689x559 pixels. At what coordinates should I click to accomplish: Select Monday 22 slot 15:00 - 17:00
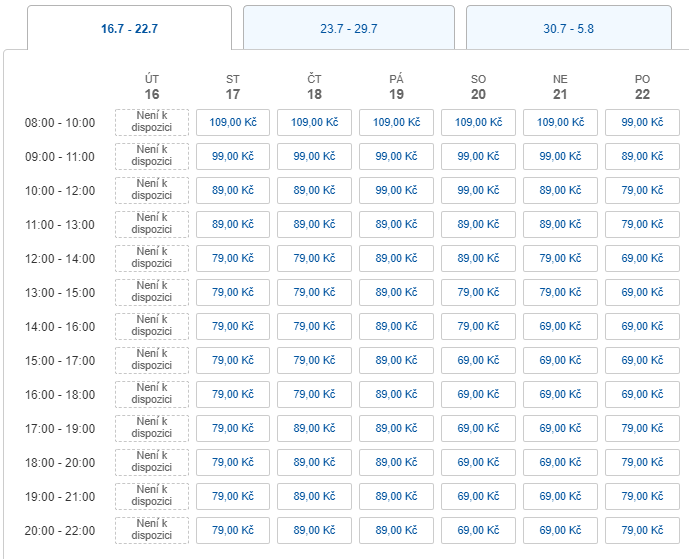click(641, 360)
